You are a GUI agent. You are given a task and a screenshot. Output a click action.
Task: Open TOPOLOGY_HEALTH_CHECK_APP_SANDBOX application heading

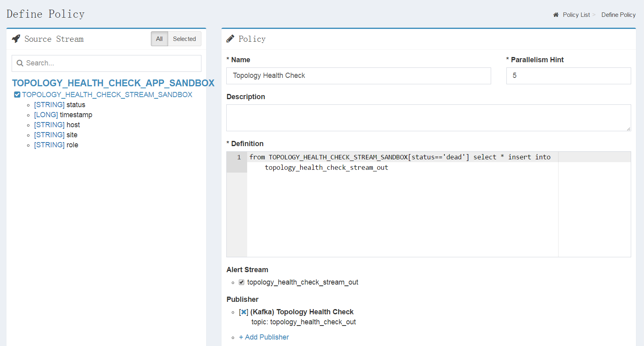pyautogui.click(x=113, y=83)
